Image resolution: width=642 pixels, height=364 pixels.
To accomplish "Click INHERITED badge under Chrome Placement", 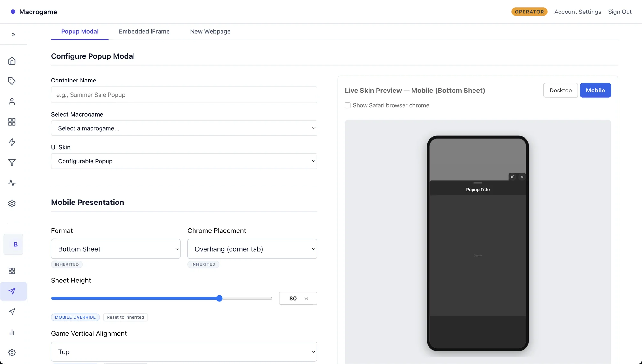I will 203,264.
